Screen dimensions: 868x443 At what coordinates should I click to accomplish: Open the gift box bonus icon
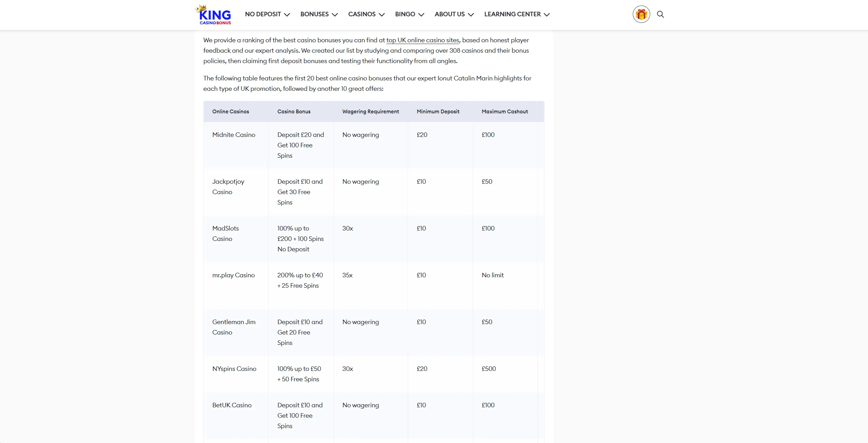pos(641,14)
